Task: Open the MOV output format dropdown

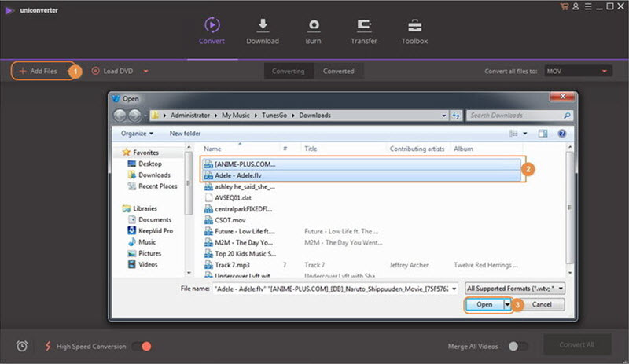Action: 578,71
